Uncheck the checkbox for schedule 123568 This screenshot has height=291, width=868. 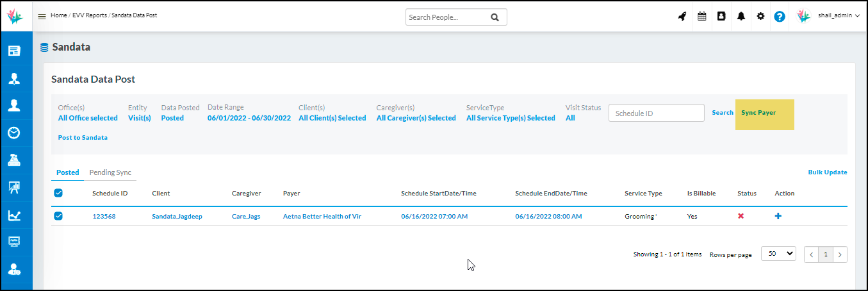[58, 217]
